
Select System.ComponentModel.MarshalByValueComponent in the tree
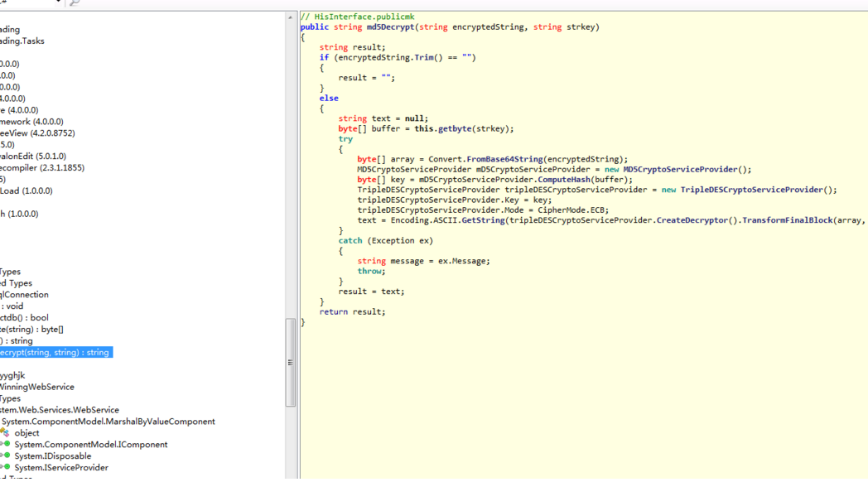(x=108, y=421)
